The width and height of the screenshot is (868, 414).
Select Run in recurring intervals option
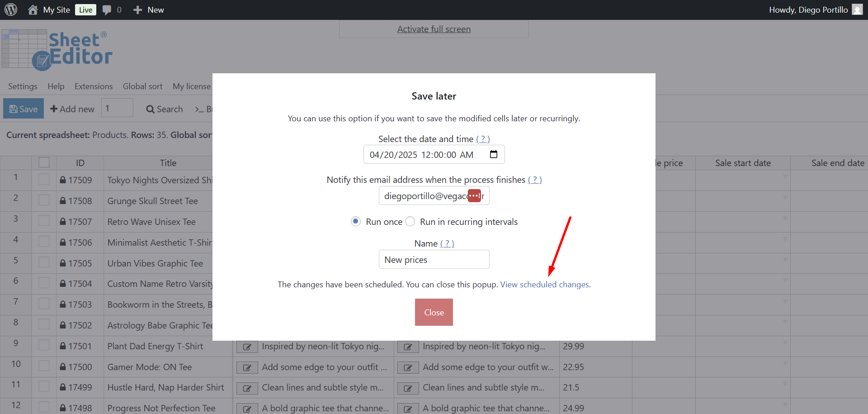[410, 221]
